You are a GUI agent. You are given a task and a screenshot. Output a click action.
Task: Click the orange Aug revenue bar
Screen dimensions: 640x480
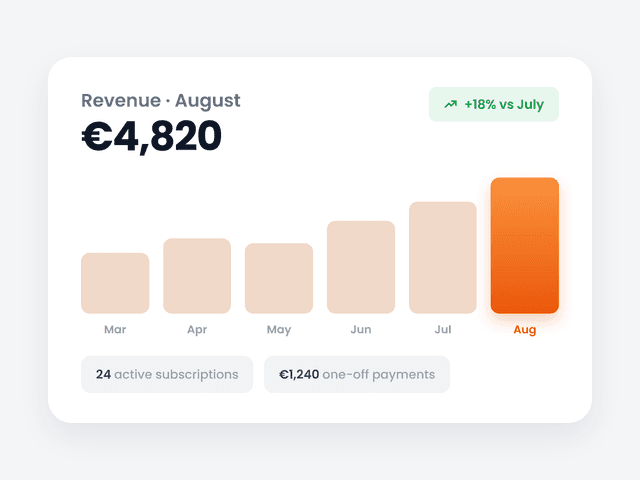coord(524,246)
